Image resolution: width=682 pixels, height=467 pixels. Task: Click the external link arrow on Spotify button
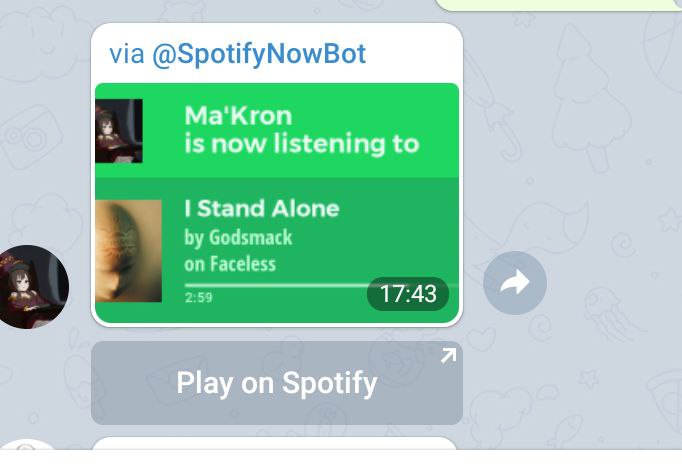pyautogui.click(x=448, y=355)
